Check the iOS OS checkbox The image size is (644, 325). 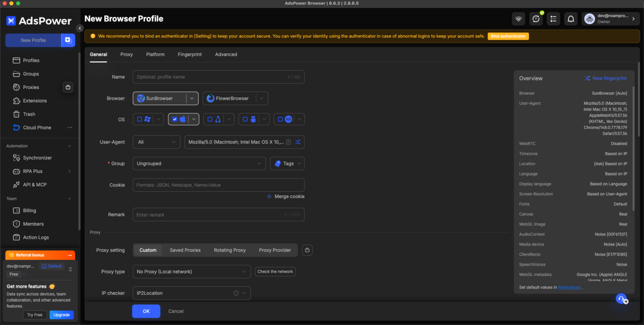pyautogui.click(x=280, y=119)
